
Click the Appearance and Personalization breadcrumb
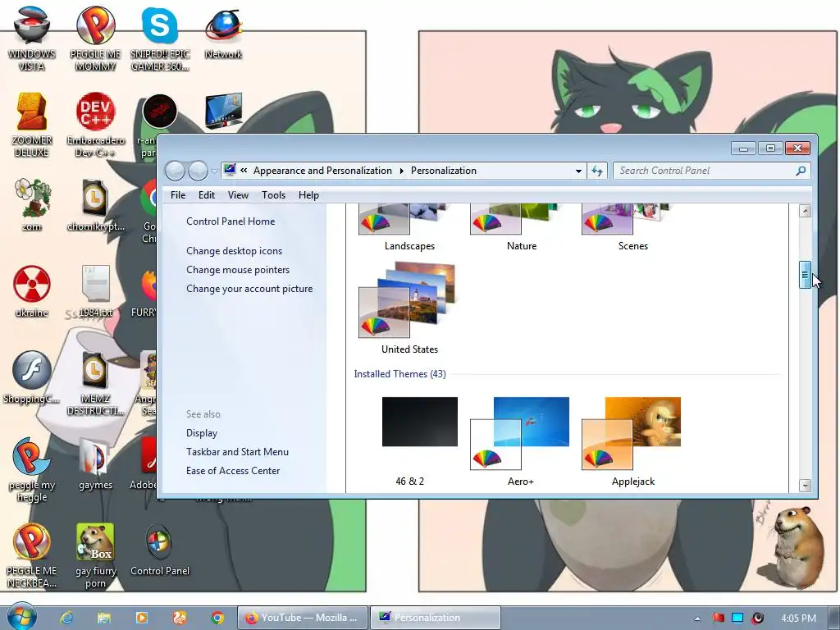click(322, 171)
